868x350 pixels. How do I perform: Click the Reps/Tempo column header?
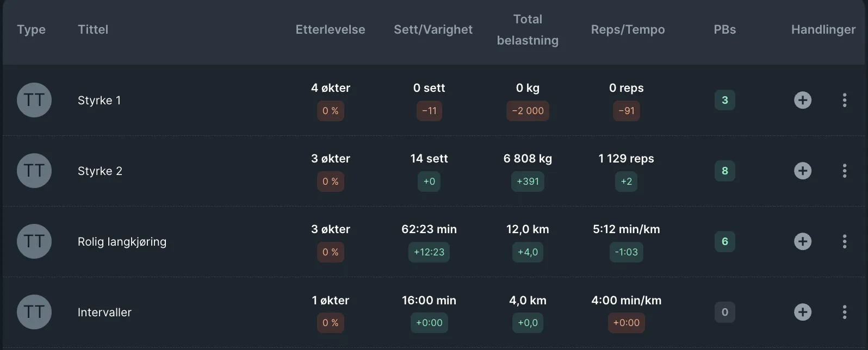pos(628,29)
